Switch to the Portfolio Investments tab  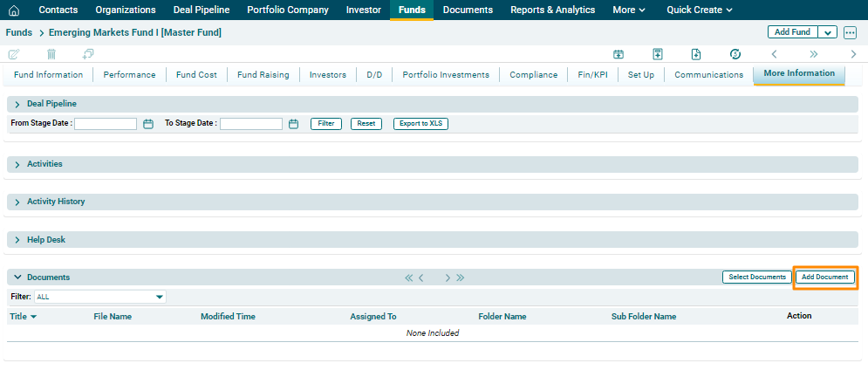pyautogui.click(x=446, y=75)
